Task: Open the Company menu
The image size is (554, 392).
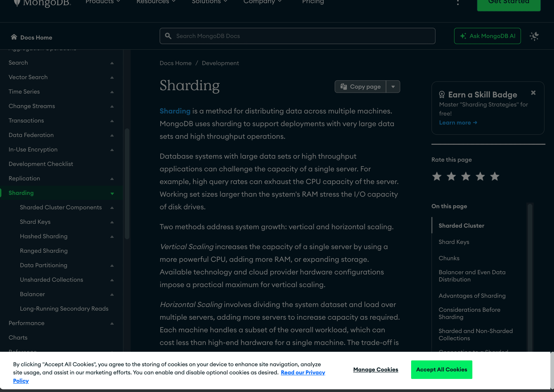Action: (262, 2)
